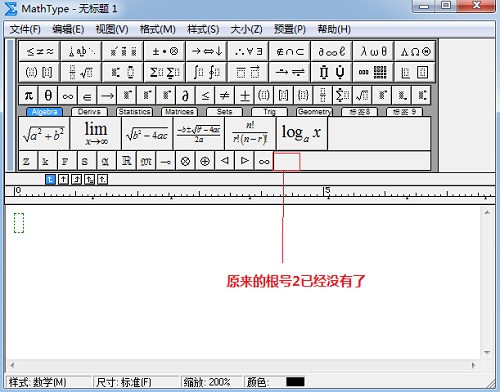
Task: Insert the combination n!/r!(n−r)! expression
Action: click(x=250, y=133)
